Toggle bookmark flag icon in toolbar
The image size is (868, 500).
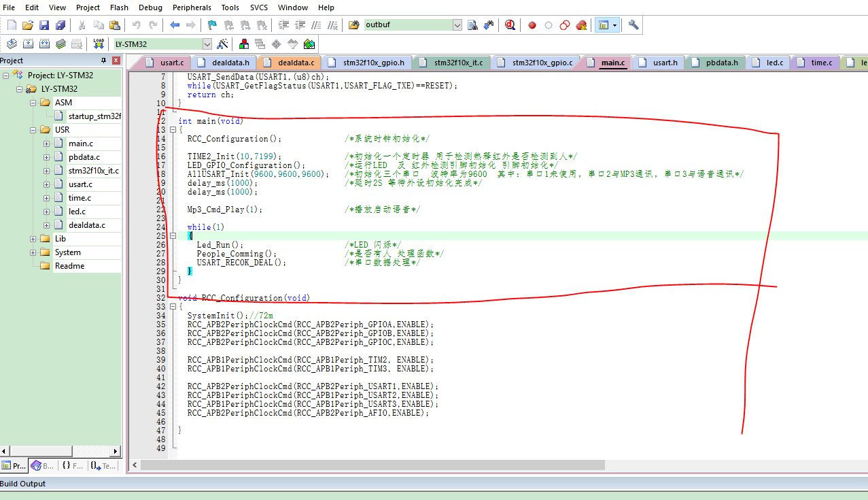(x=212, y=25)
